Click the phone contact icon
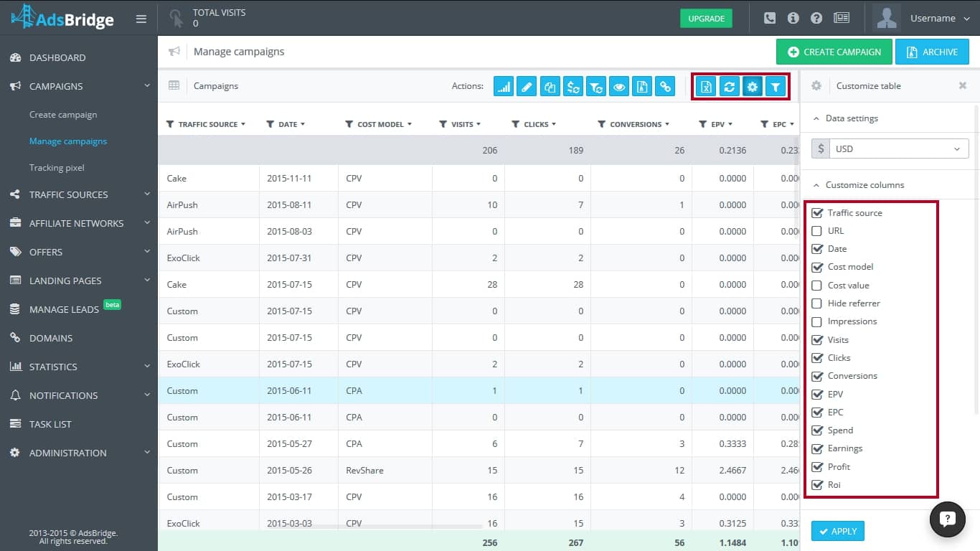Image resolution: width=980 pixels, height=551 pixels. coord(770,18)
